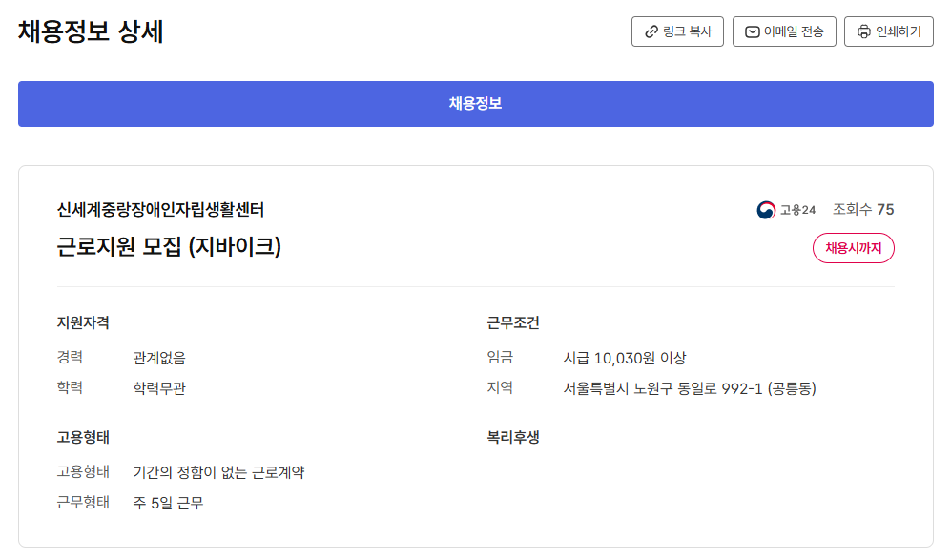This screenshot has height=560, width=951.
Task: Click the 복리후생 section heading
Action: [x=513, y=438]
